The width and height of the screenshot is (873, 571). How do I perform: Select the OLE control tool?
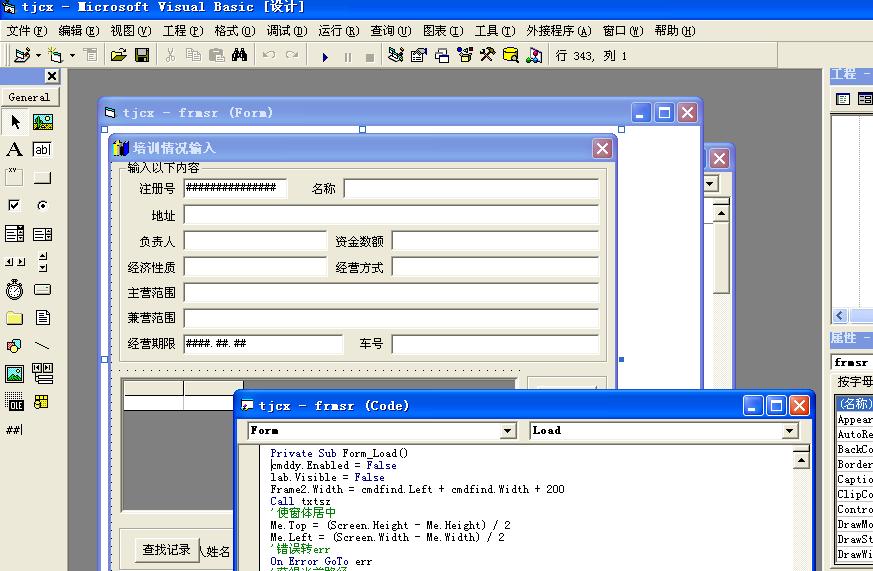pos(15,402)
